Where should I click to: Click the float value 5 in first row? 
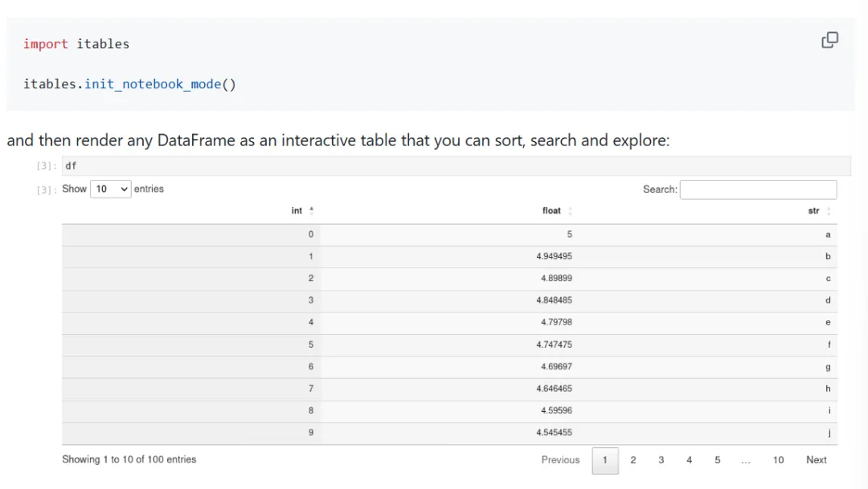pos(569,234)
